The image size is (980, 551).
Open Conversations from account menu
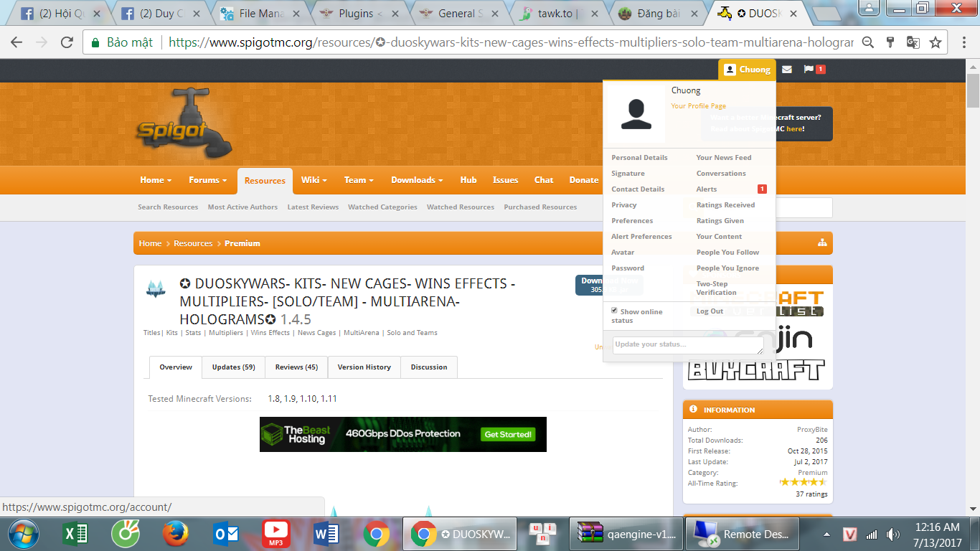721,174
